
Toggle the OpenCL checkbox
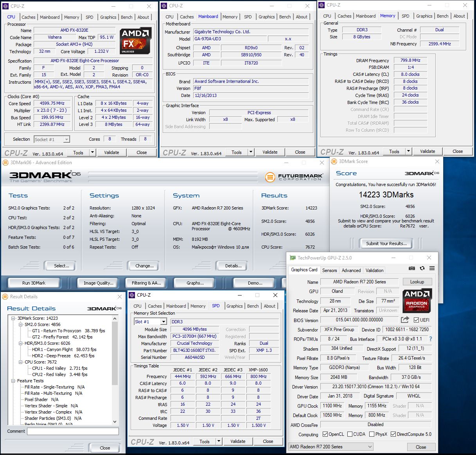click(x=325, y=434)
